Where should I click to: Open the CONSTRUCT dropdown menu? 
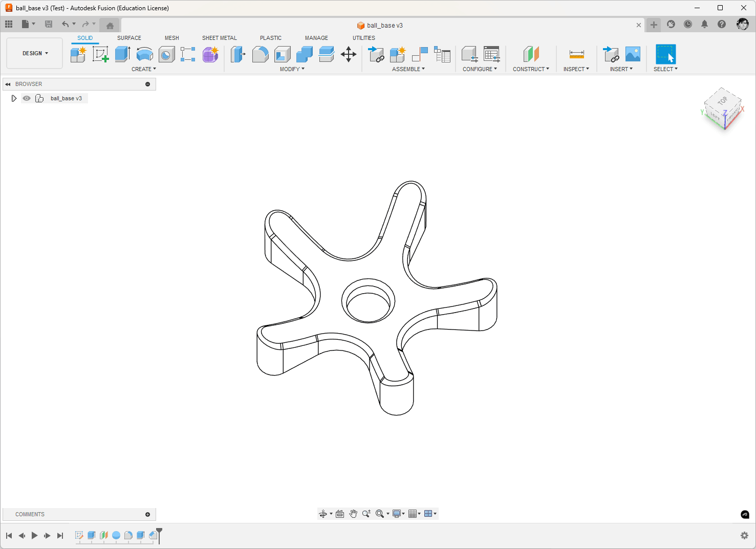pyautogui.click(x=531, y=69)
